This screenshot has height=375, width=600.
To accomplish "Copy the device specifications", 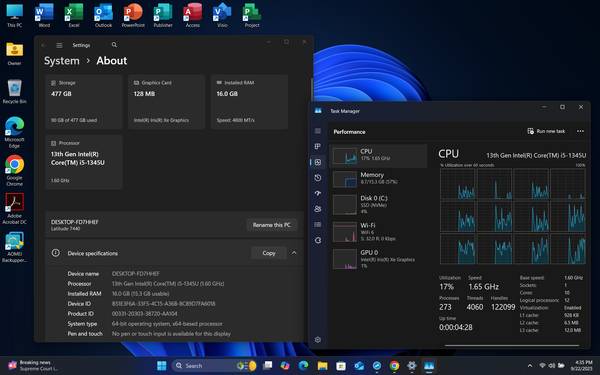I will tap(269, 253).
